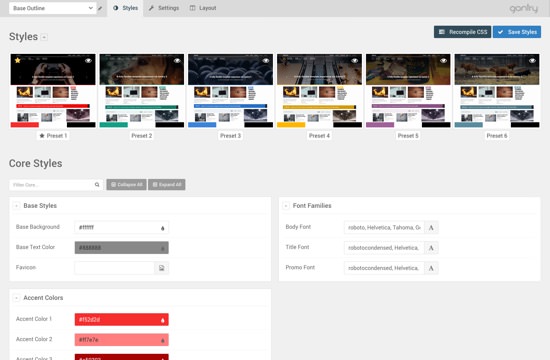Collapse the Font Families panel
The image size is (550, 360).
tap(286, 206)
